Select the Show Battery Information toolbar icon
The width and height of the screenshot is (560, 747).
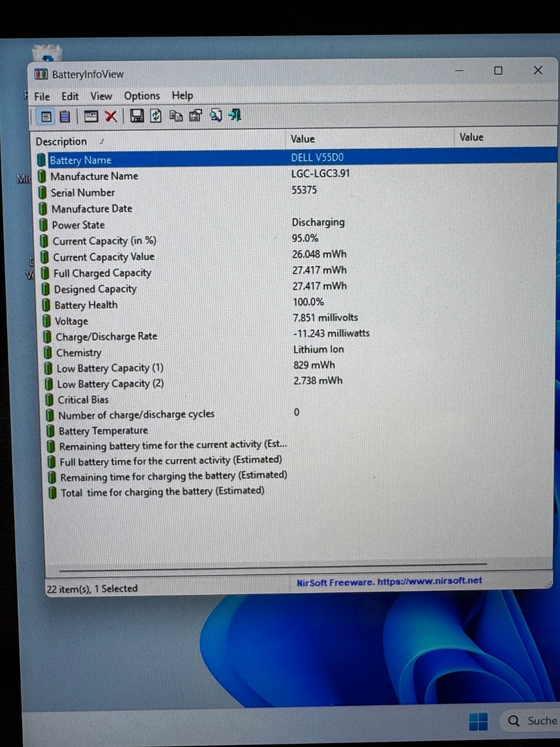[x=46, y=116]
